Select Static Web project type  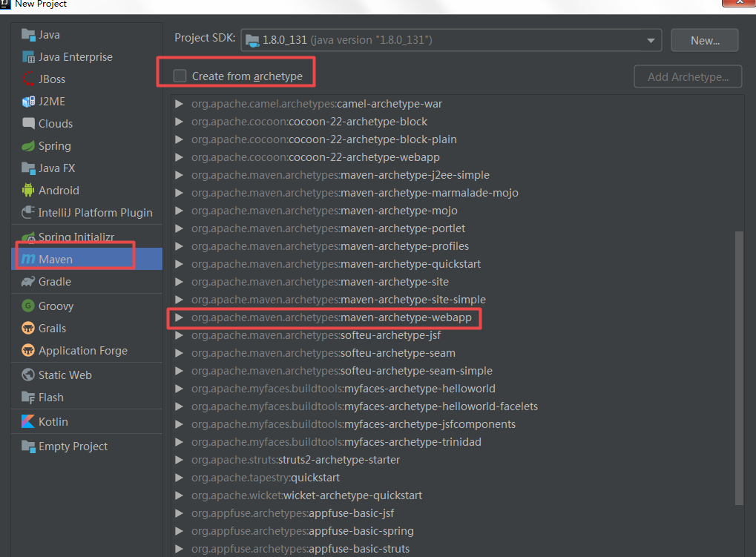87,375
